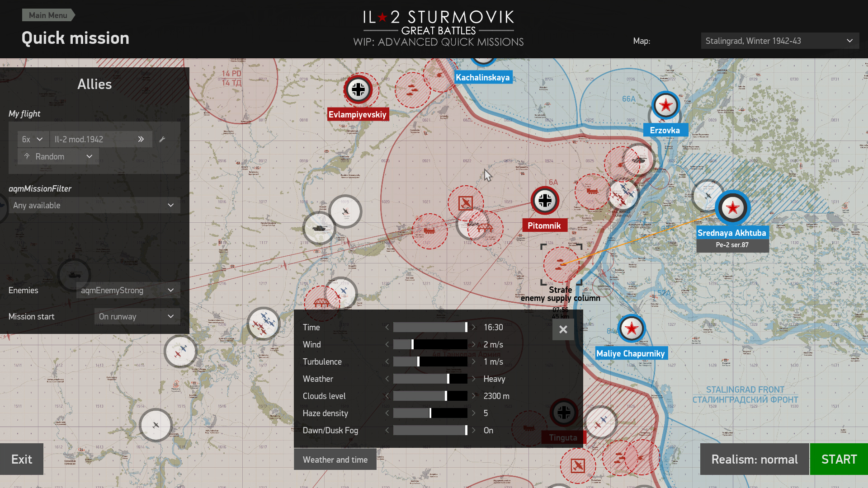
Task: Open aircraft loadout wrench icon
Action: point(162,139)
